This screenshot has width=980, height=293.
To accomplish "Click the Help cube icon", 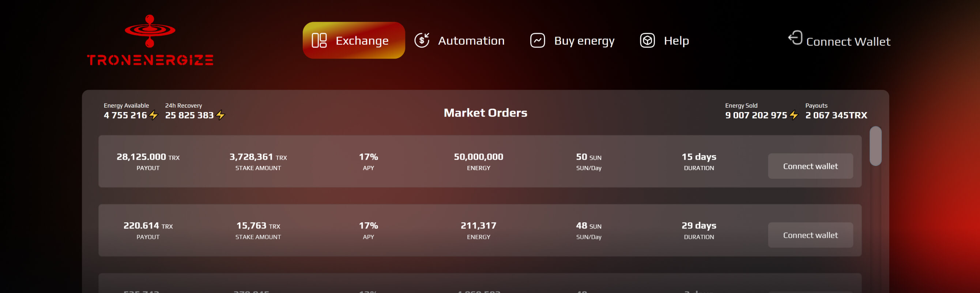I will pyautogui.click(x=647, y=40).
